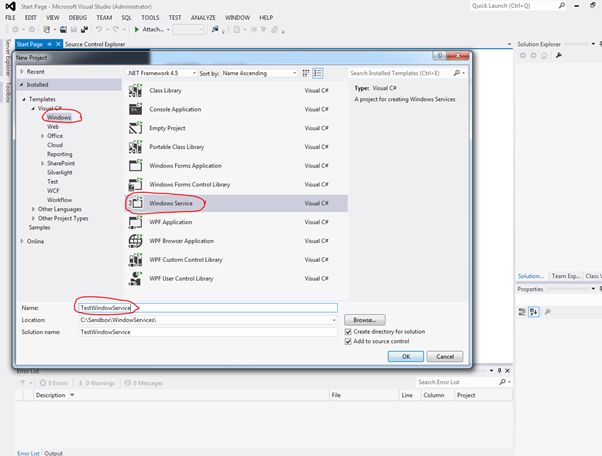Select the Reporting tree item
The height and width of the screenshot is (456, 602).
pyautogui.click(x=60, y=154)
